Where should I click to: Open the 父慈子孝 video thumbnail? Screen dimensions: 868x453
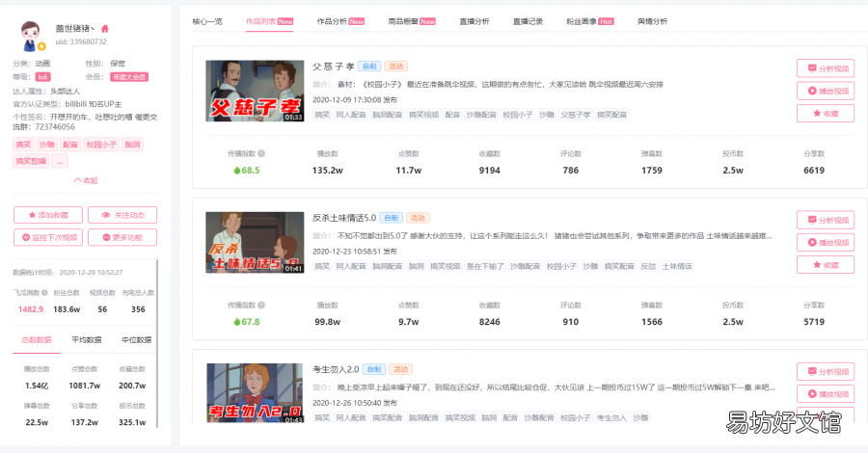point(255,91)
